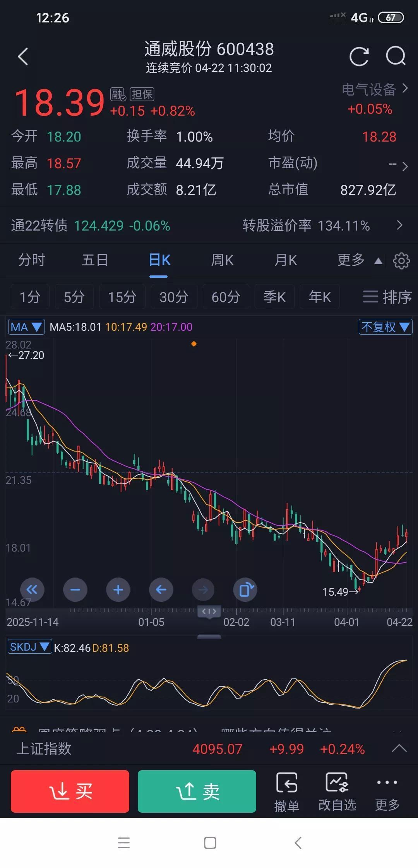
Task: Tap 转股溢价率 134.11% text
Action: [306, 225]
